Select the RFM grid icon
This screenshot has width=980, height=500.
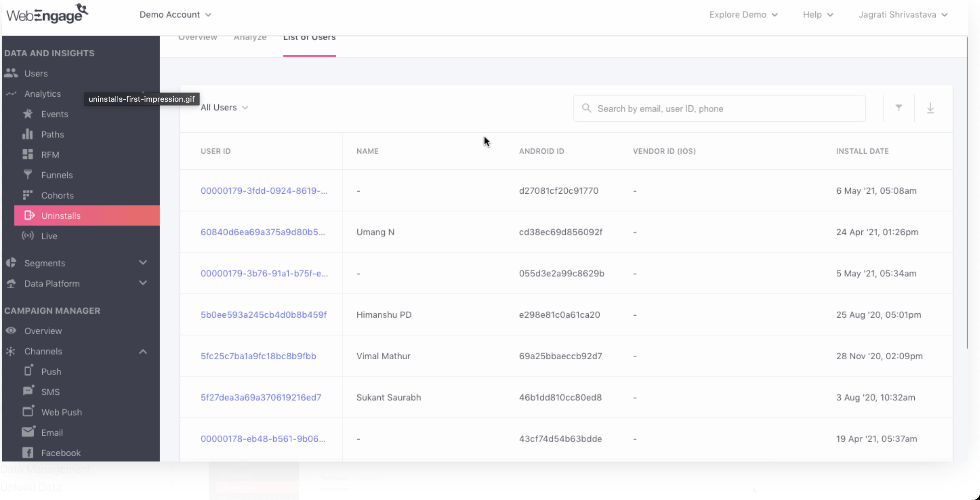coord(28,154)
